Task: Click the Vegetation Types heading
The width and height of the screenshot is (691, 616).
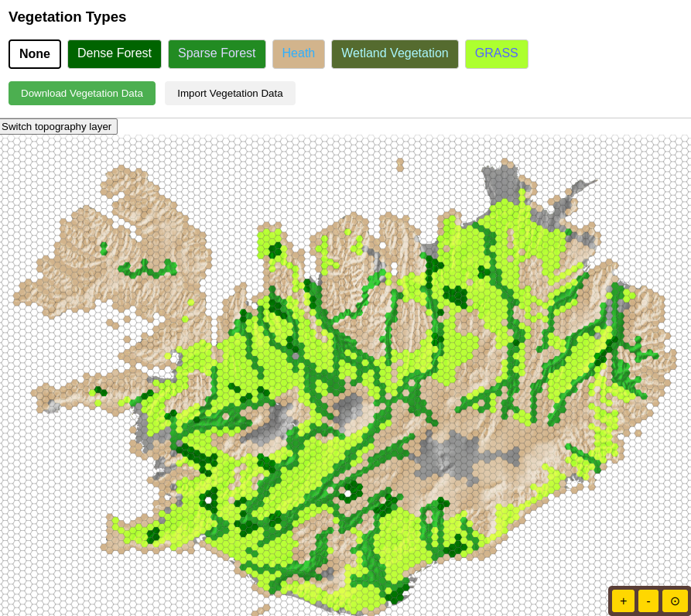Action: [x=67, y=17]
